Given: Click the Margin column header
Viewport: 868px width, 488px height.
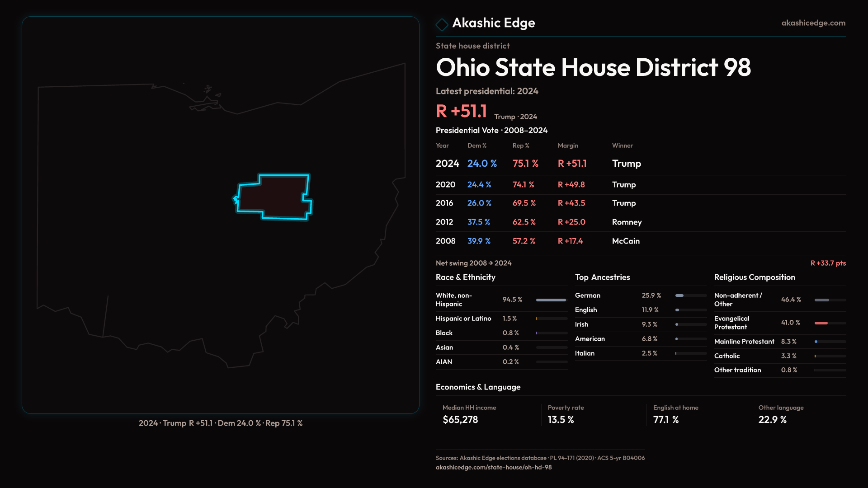Looking at the screenshot, I should pyautogui.click(x=568, y=145).
